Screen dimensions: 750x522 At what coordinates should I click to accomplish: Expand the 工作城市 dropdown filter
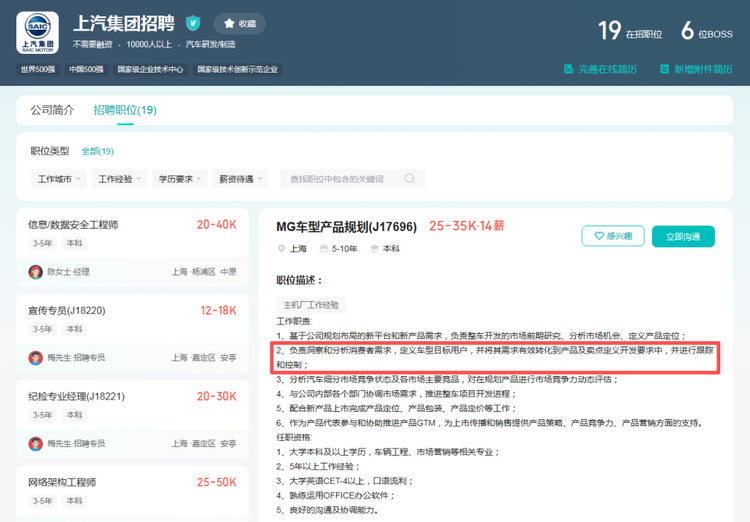(59, 179)
